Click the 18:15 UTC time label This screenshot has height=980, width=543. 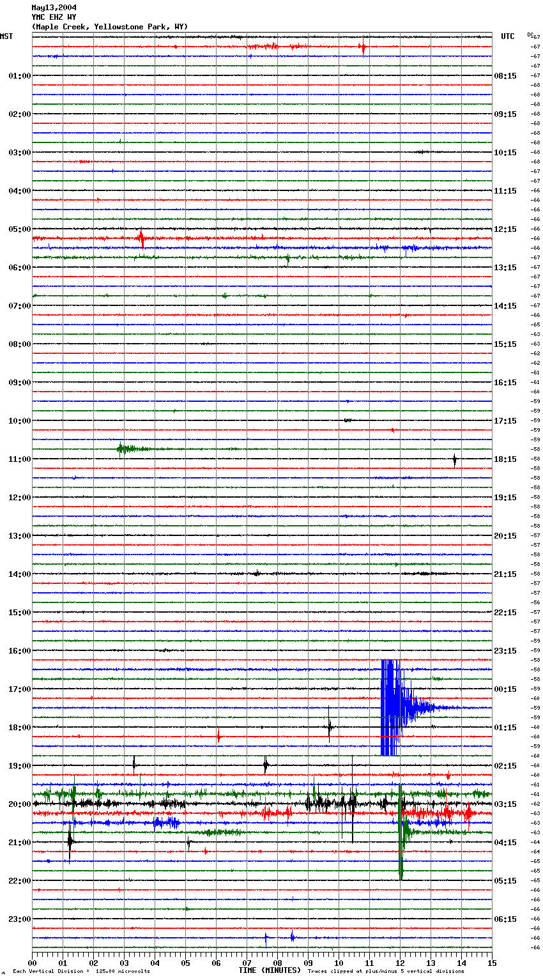505,459
